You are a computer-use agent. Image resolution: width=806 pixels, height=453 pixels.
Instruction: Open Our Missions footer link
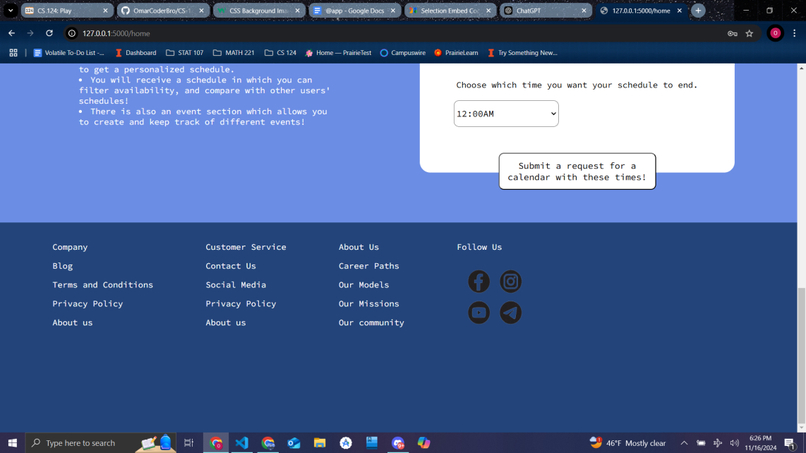click(369, 304)
